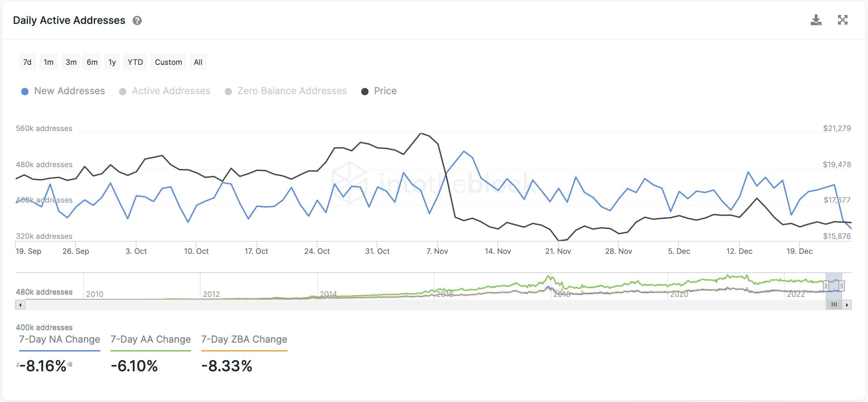
Task: Click the scrollbar thumb grip
Action: pos(834,305)
